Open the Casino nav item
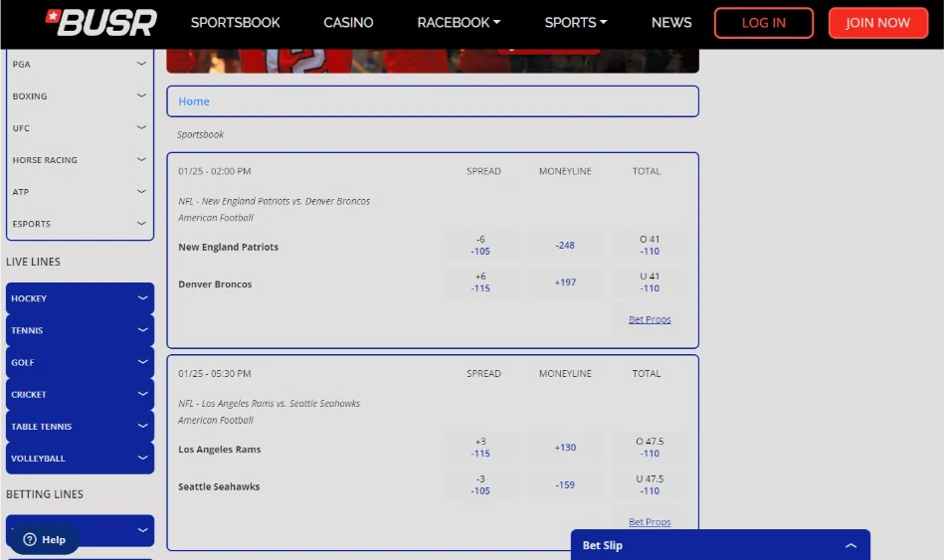944x560 pixels. click(x=348, y=22)
